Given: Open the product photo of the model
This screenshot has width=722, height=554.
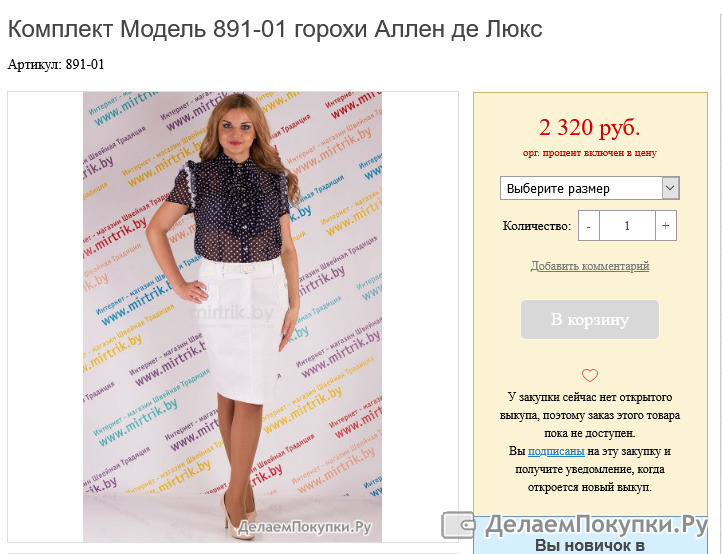Looking at the screenshot, I should pyautogui.click(x=233, y=316).
